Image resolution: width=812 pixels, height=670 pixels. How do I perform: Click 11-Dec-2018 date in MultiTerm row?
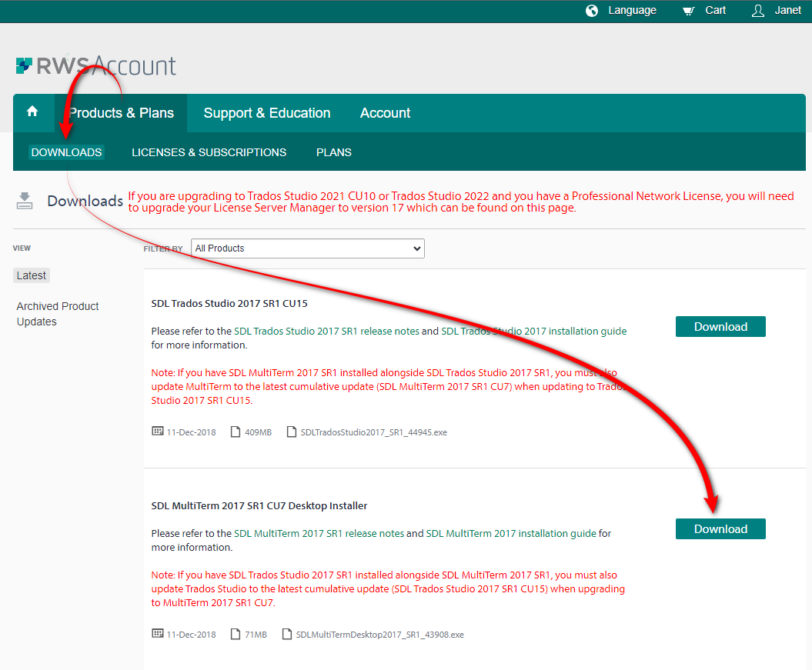[191, 635]
